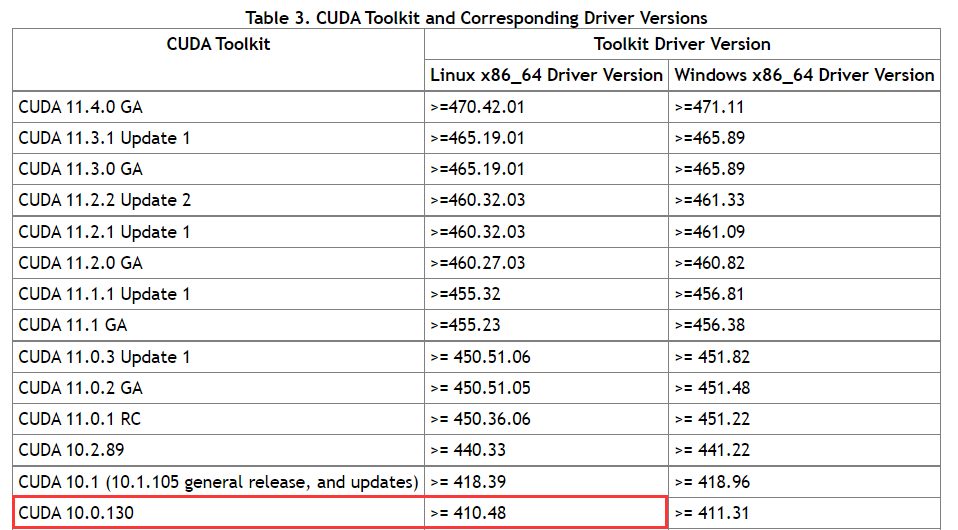Click the 'CUDA 11.2.0 GA' cell
This screenshot has height=530, width=958.
218,263
